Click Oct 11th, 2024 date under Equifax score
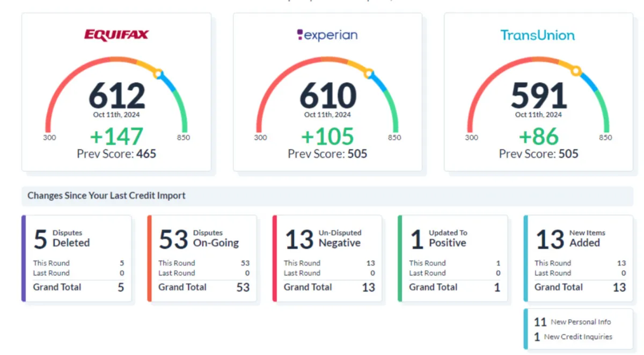 (x=116, y=114)
